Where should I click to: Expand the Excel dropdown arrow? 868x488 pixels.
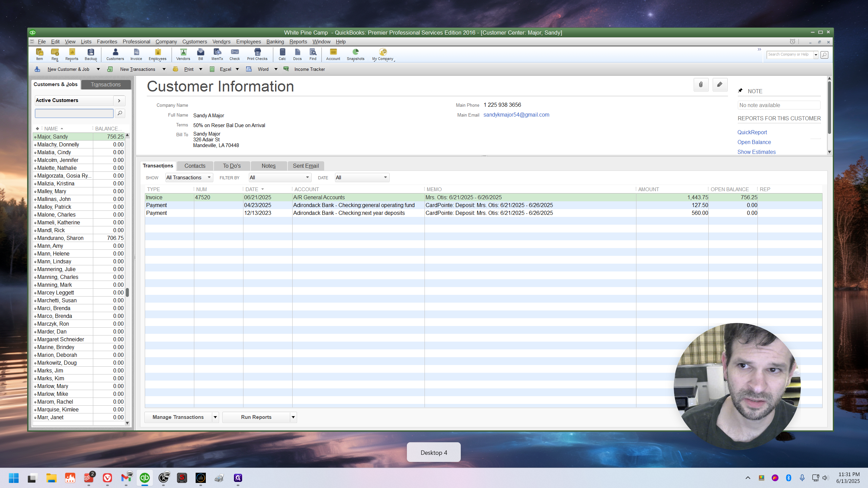(x=237, y=69)
